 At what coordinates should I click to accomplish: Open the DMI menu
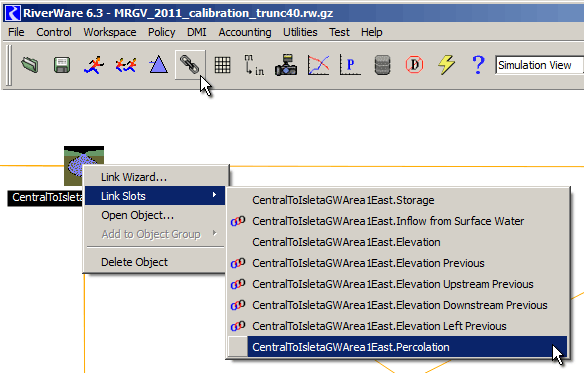tap(197, 32)
